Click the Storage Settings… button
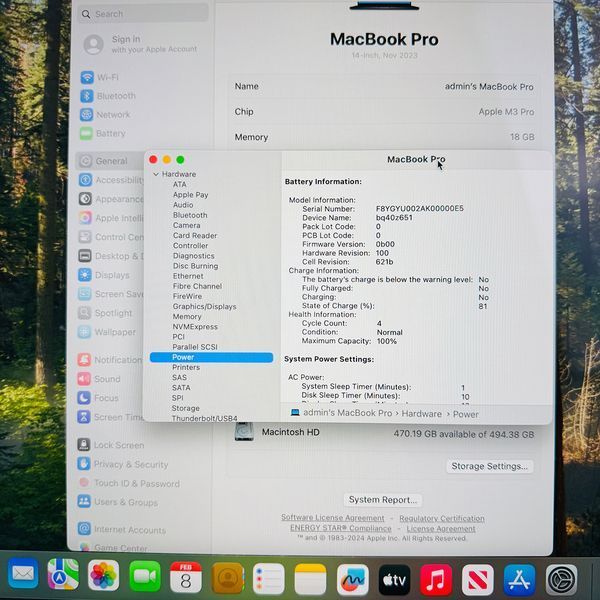Screen dimensions: 600x600 point(489,466)
